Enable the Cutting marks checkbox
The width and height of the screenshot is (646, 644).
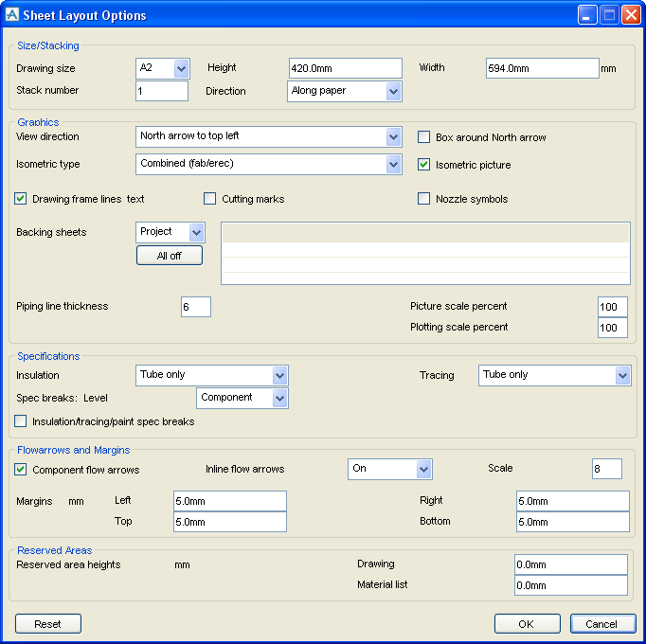210,199
